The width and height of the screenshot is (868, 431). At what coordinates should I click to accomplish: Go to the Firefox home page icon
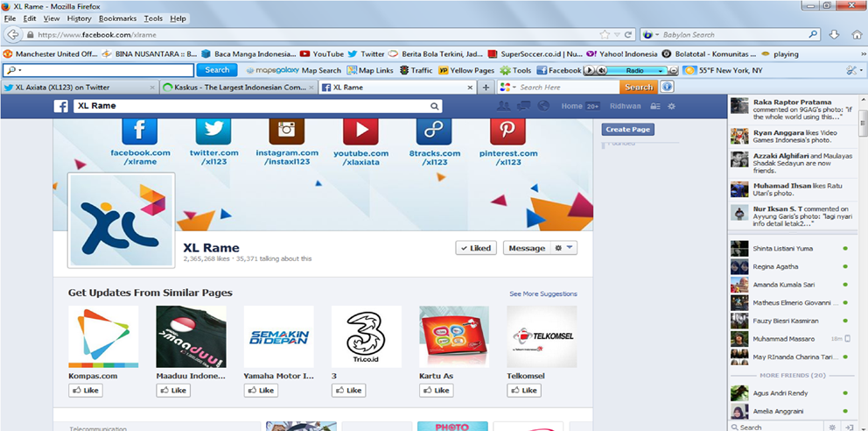[x=857, y=34]
